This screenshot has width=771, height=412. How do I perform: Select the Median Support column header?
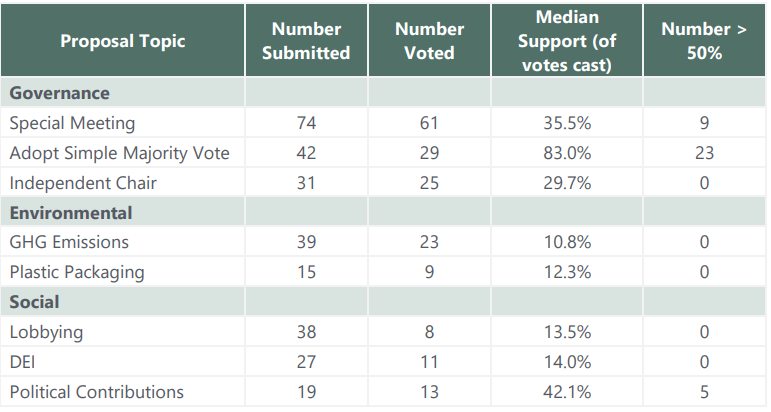coord(566,41)
